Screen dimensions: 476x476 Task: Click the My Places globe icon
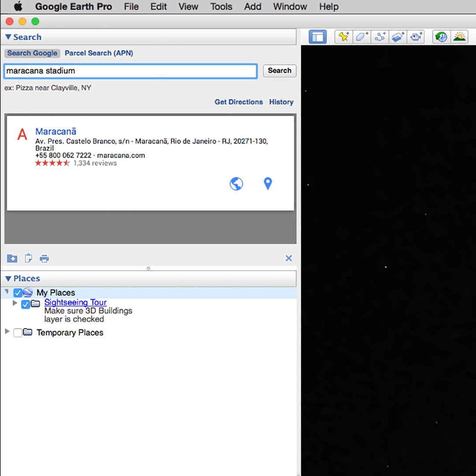28,292
